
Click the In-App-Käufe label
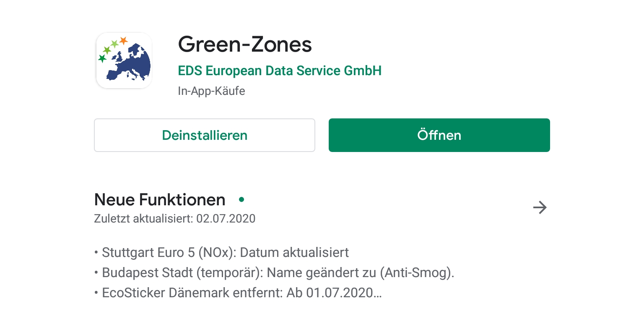[x=211, y=91]
